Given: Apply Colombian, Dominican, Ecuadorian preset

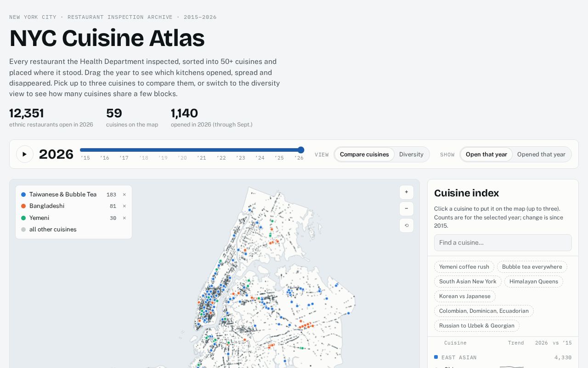Looking at the screenshot, I should point(484,311).
